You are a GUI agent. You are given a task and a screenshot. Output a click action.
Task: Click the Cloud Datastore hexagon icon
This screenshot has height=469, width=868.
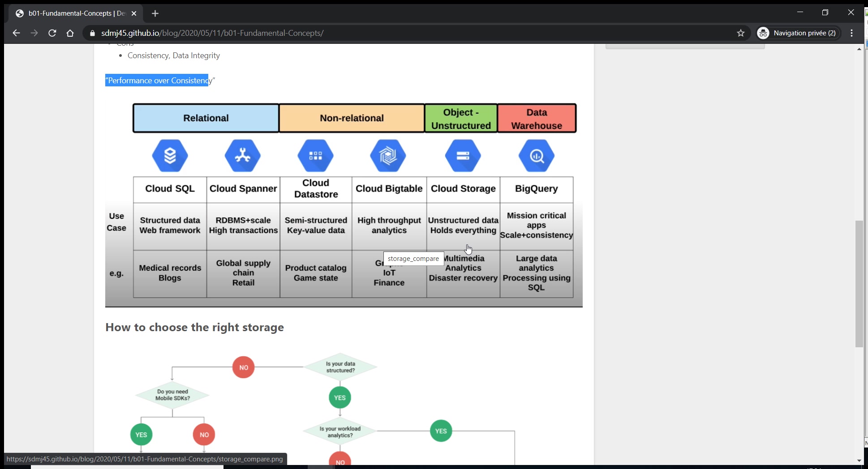pos(316,156)
